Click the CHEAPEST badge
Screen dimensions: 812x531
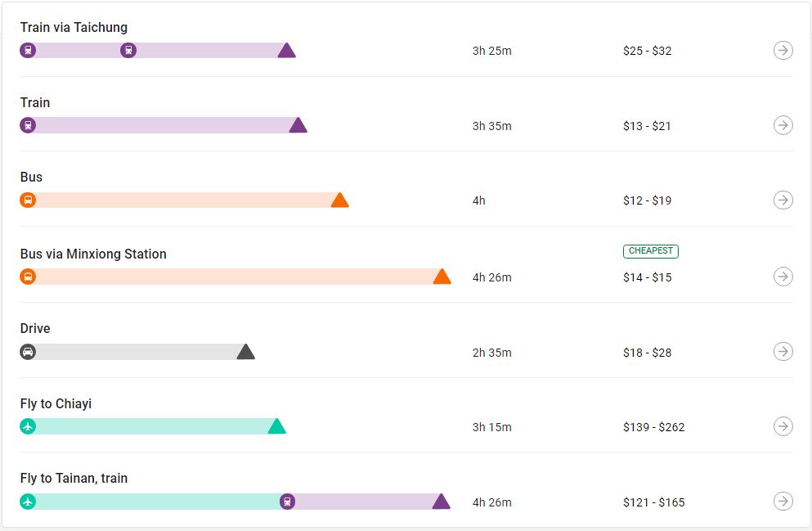[x=650, y=251]
